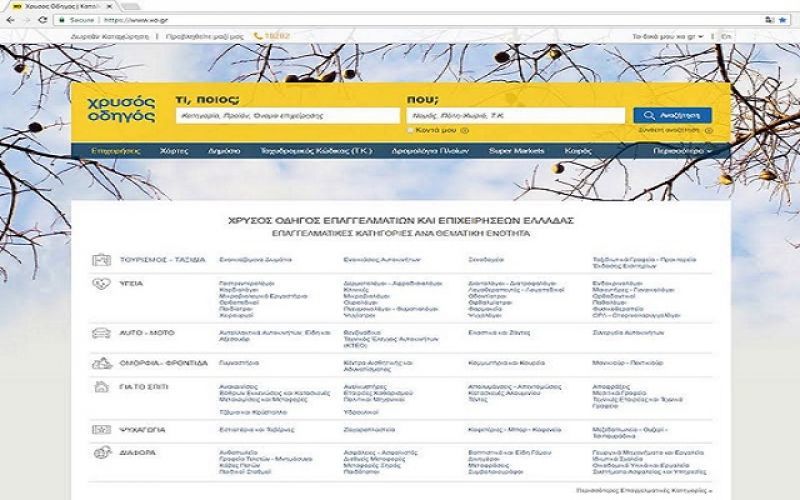Click the ΤΟΥΡΙΣΜΟΣ - ΤΑΞΙΔΙΑ suitcase icon
This screenshot has height=500, width=800.
101,260
